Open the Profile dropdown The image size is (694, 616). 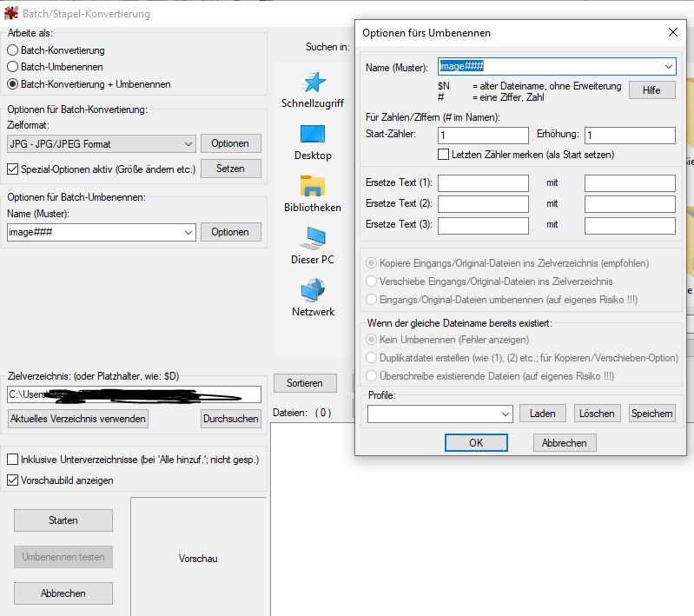click(x=440, y=414)
